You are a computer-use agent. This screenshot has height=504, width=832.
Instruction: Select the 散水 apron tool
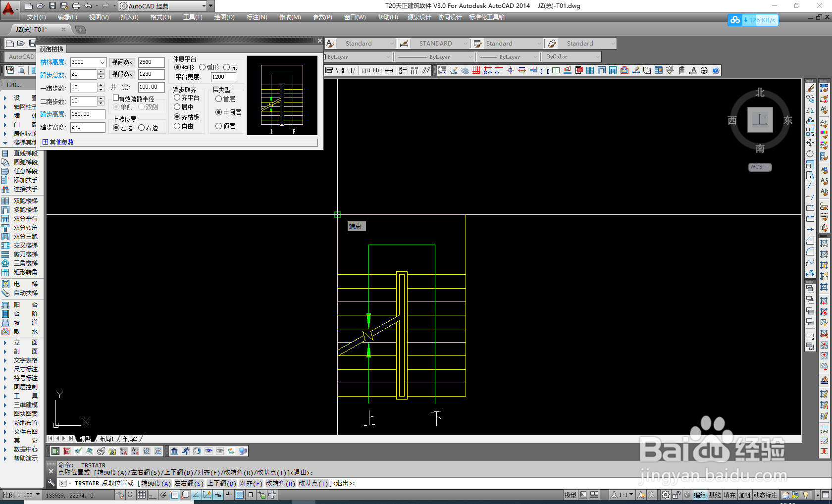tap(20, 332)
